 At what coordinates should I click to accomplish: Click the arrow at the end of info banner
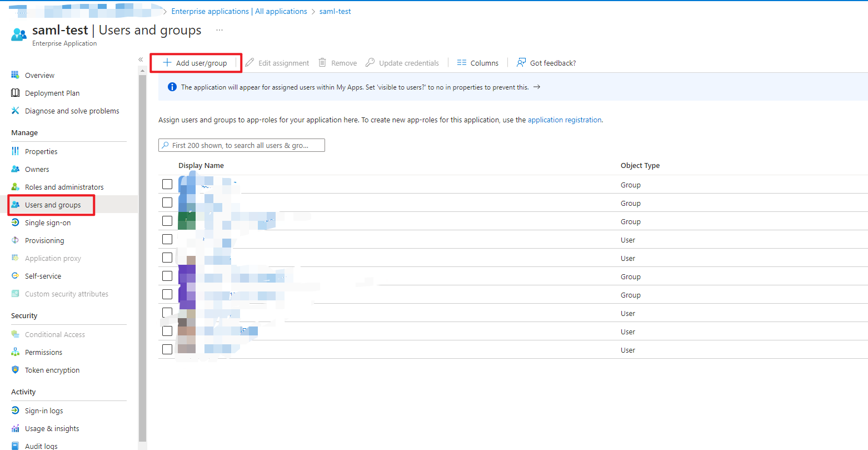coord(537,87)
